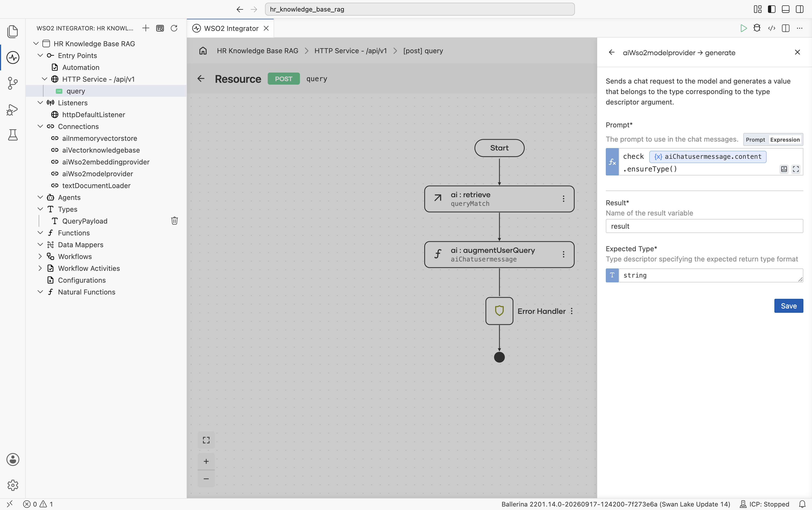The height and width of the screenshot is (510, 812).
Task: Collapse Connections section
Action: (40, 126)
